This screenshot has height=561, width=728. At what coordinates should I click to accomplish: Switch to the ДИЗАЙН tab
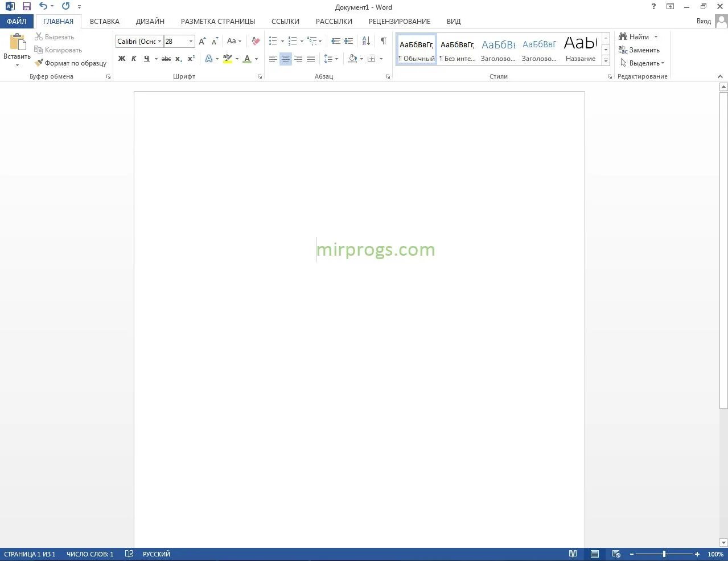150,22
